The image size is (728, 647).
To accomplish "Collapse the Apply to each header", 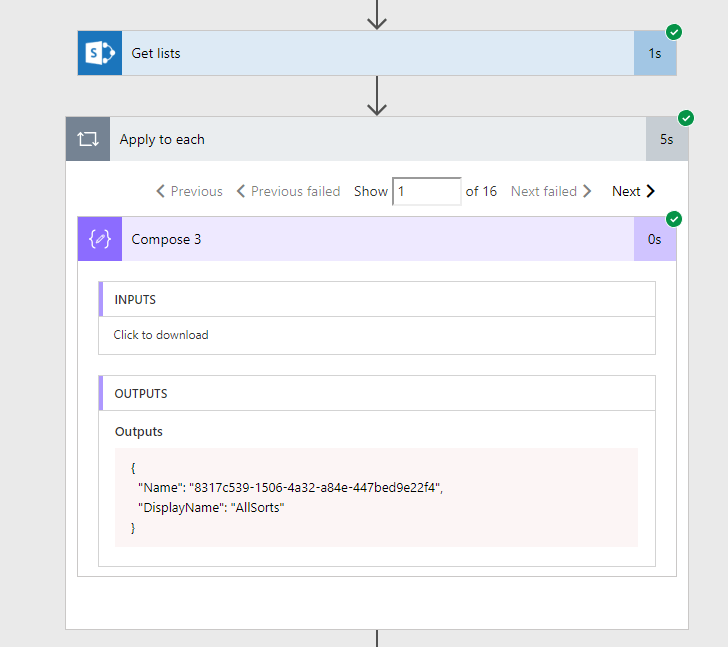I will click(x=377, y=139).
